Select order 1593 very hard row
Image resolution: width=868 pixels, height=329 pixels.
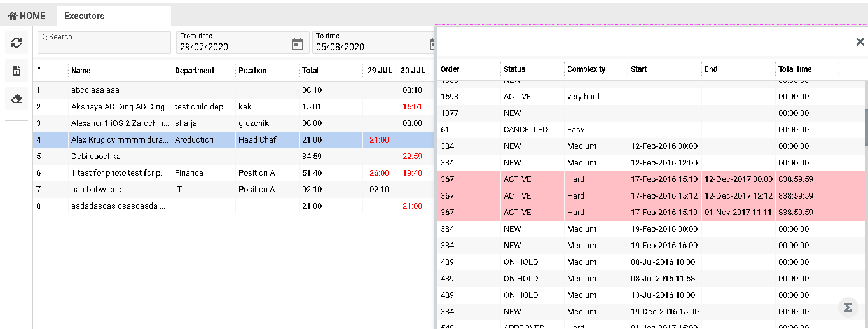(636, 97)
